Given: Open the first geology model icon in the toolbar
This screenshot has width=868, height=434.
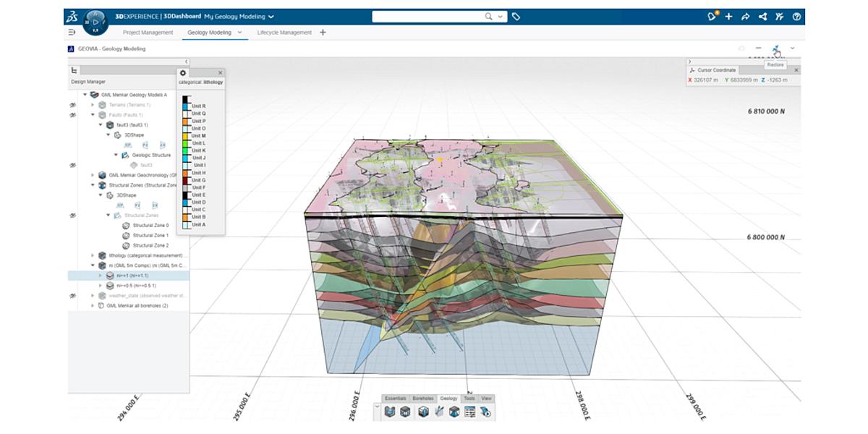Looking at the screenshot, I should [x=389, y=412].
